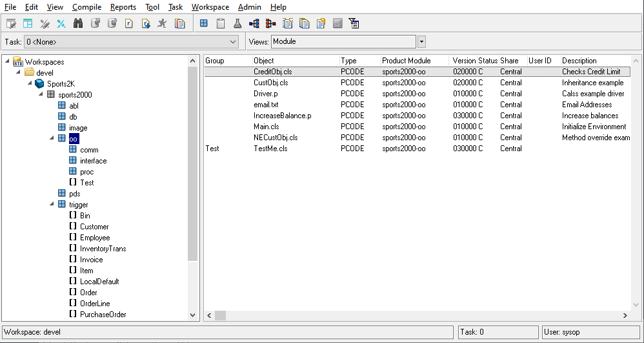Click the document 'r' with plus icon
The width and height of the screenshot is (644, 343).
(x=146, y=23)
